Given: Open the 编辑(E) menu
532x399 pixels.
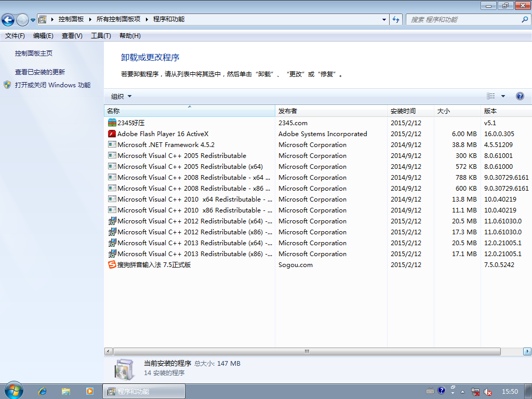Looking at the screenshot, I should tap(43, 36).
